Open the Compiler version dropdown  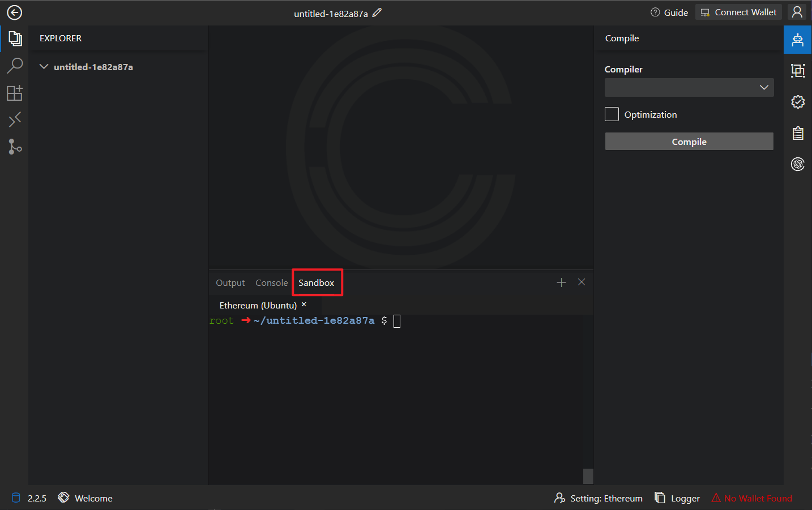689,88
